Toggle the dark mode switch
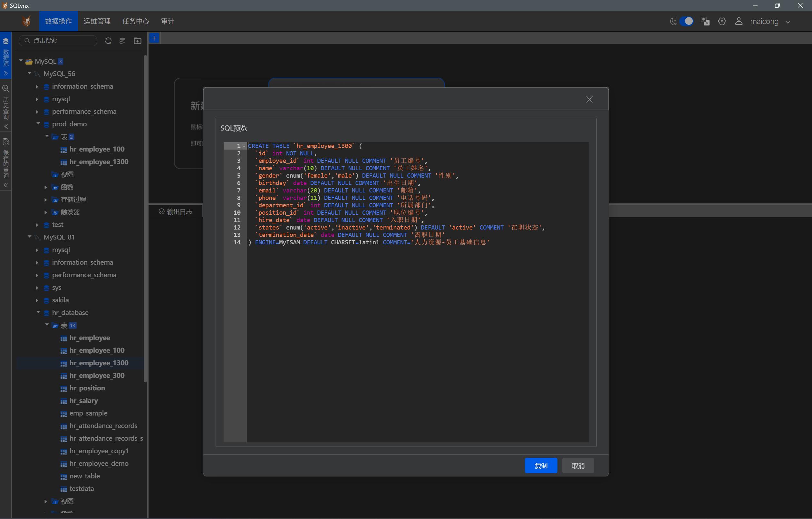Viewport: 812px width, 519px height. pos(686,21)
